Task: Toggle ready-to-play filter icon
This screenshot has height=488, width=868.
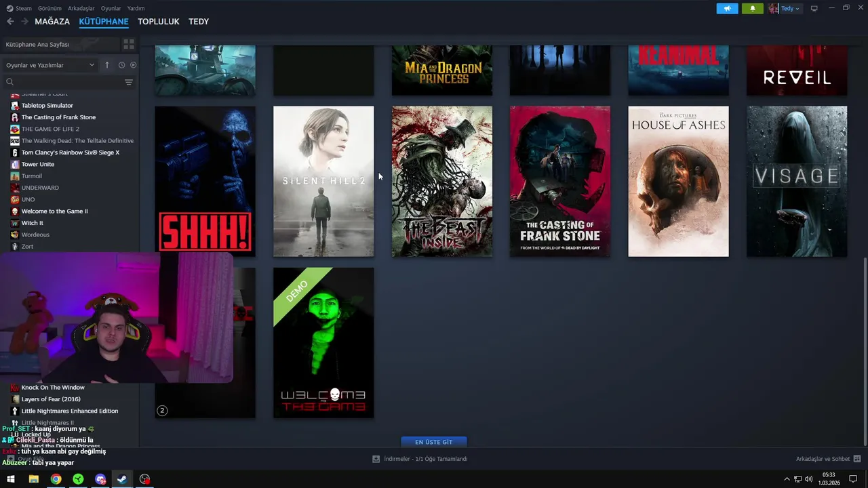Action: click(133, 65)
